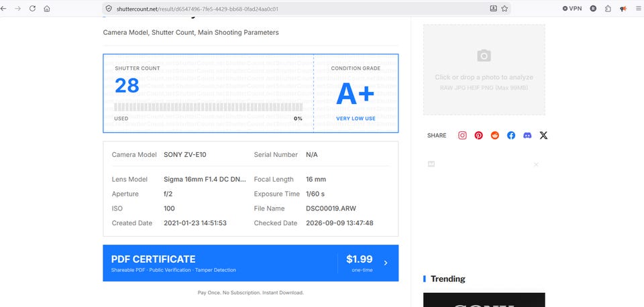Open the VPN panel
Viewport: 644px width, 307px height.
coord(572,8)
